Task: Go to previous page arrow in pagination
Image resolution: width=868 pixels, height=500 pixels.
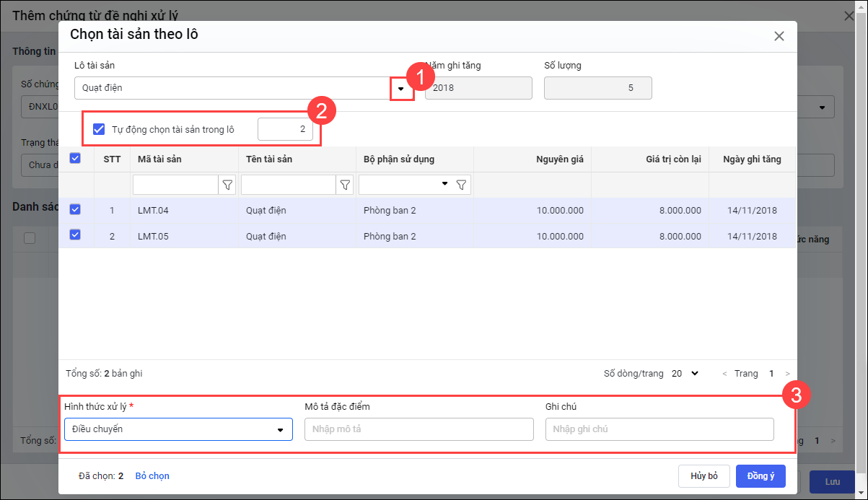Action: click(724, 374)
